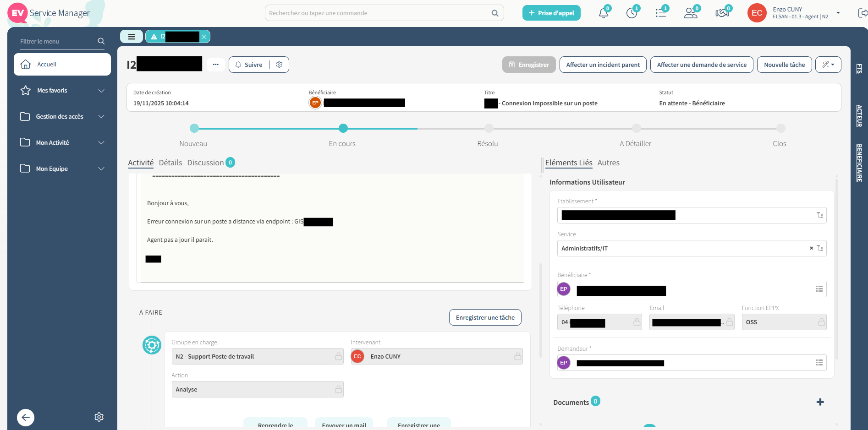Click the Clos step marker
This screenshot has width=868, height=430.
(781, 128)
